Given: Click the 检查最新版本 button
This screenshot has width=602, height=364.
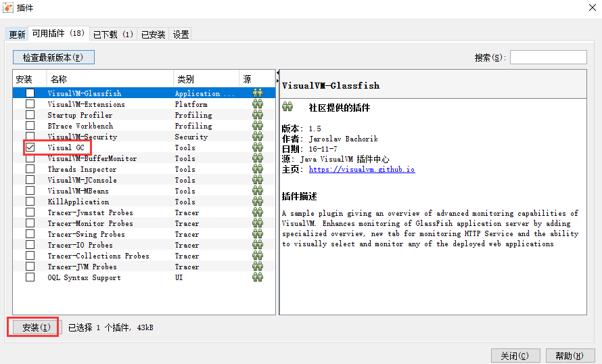Looking at the screenshot, I should 53,58.
